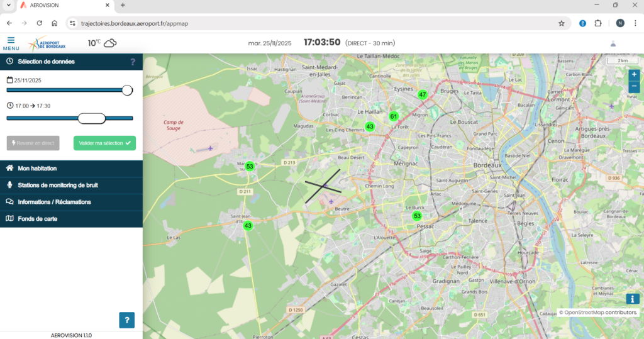This screenshot has height=339, width=644.
Task: Open the map attribution info icon
Action: [x=632, y=299]
